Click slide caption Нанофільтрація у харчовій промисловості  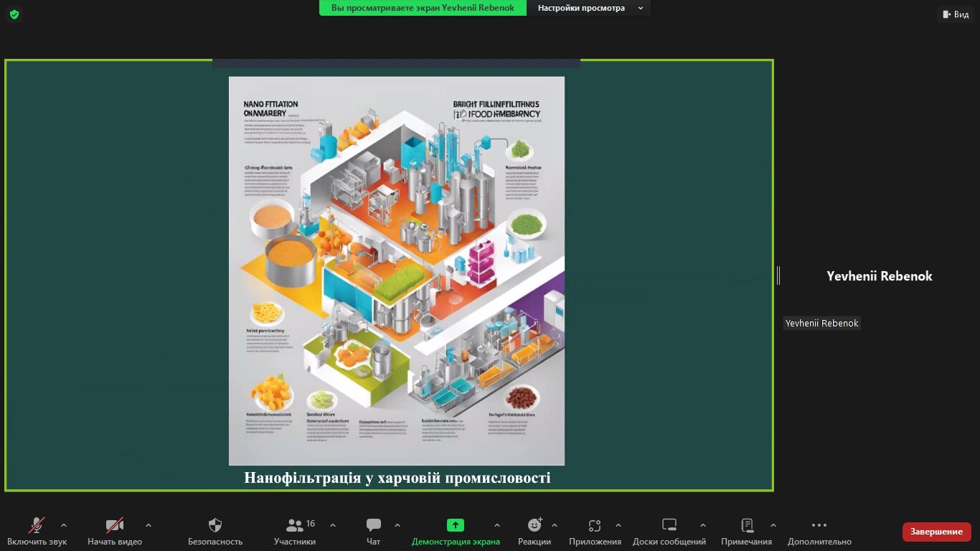[397, 478]
